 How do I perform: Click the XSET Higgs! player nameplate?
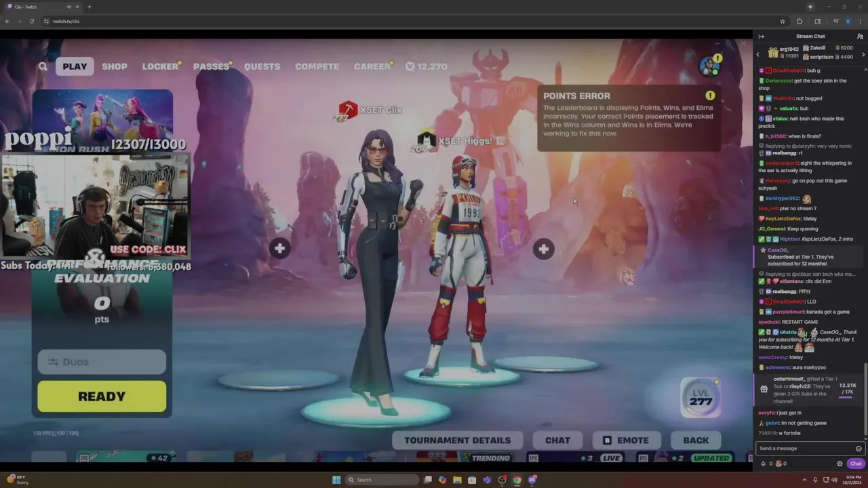458,142
